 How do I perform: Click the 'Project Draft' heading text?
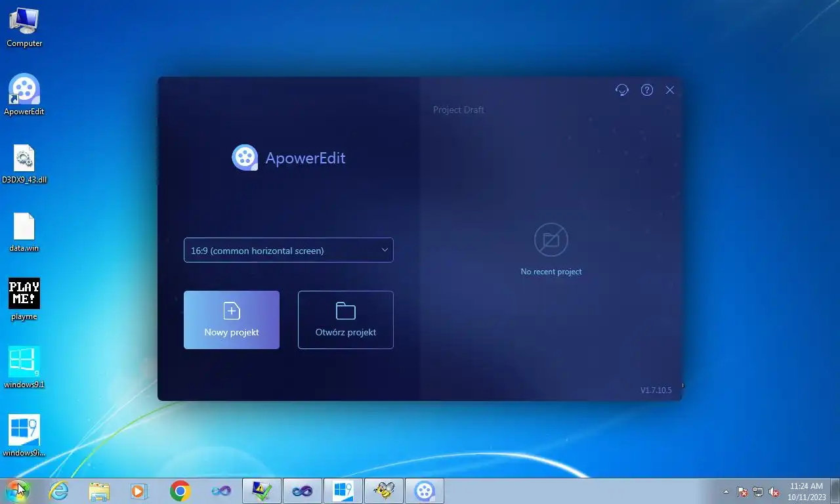[459, 110]
